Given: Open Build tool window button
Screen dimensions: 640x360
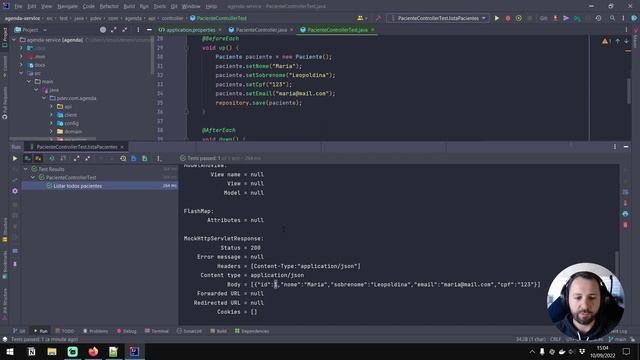Looking at the screenshot, I should click(x=218, y=331).
